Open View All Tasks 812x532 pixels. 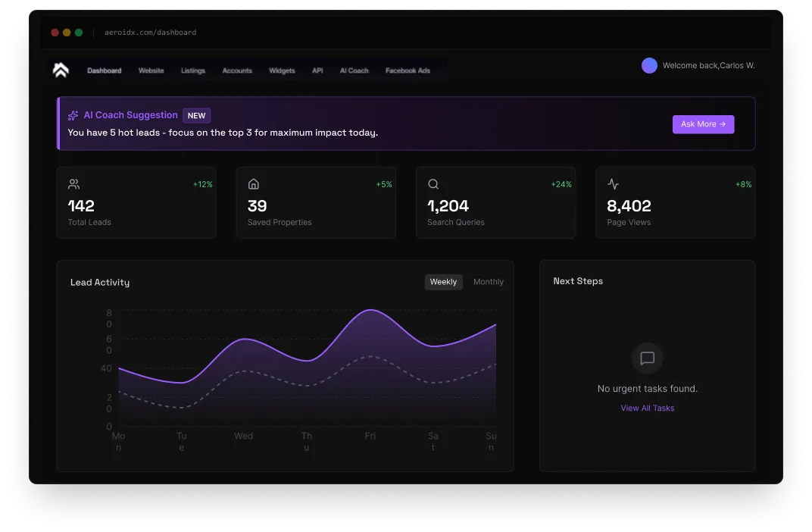coord(647,408)
